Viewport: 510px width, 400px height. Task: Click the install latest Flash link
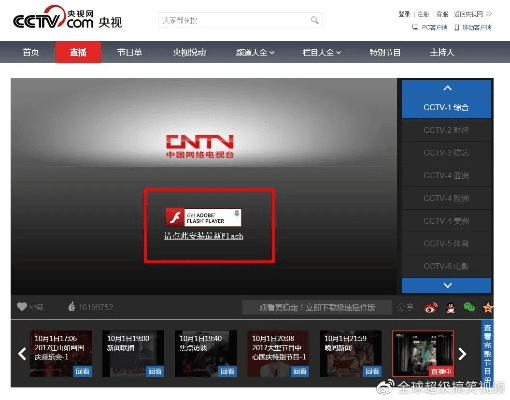tap(203, 236)
